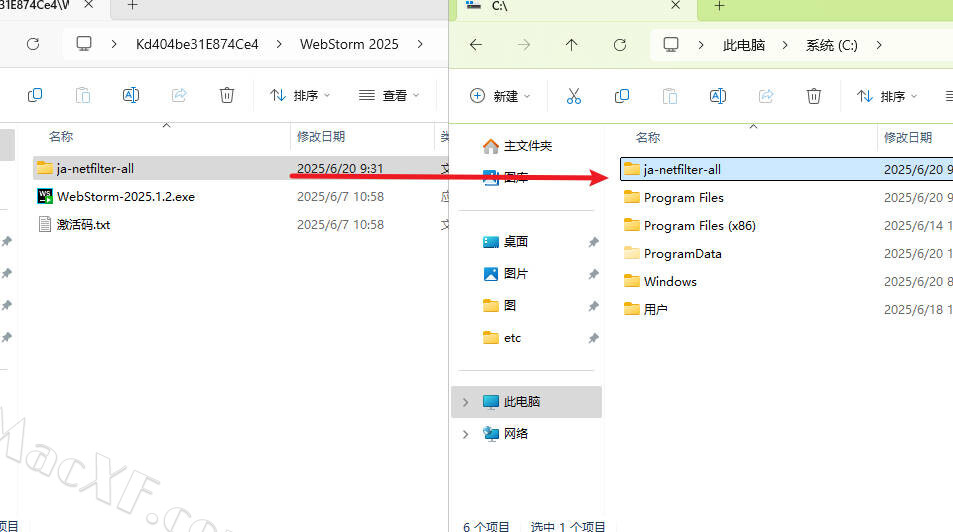Click the paste icon in the C:\ window's toolbar
Screen dimensions: 953x532
coord(670,96)
